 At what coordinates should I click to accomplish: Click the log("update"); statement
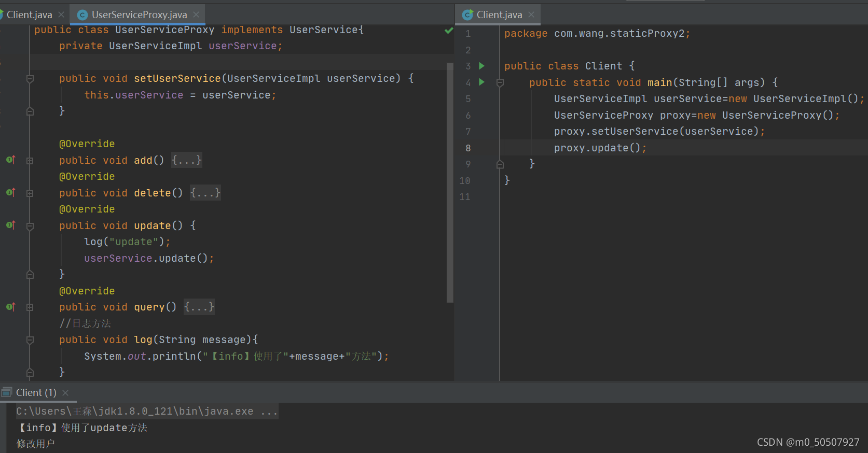127,242
